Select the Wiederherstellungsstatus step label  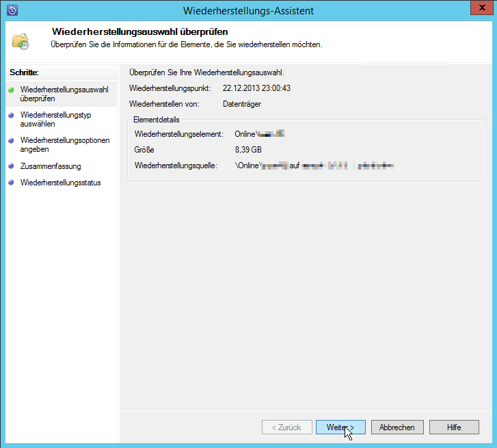tap(60, 183)
